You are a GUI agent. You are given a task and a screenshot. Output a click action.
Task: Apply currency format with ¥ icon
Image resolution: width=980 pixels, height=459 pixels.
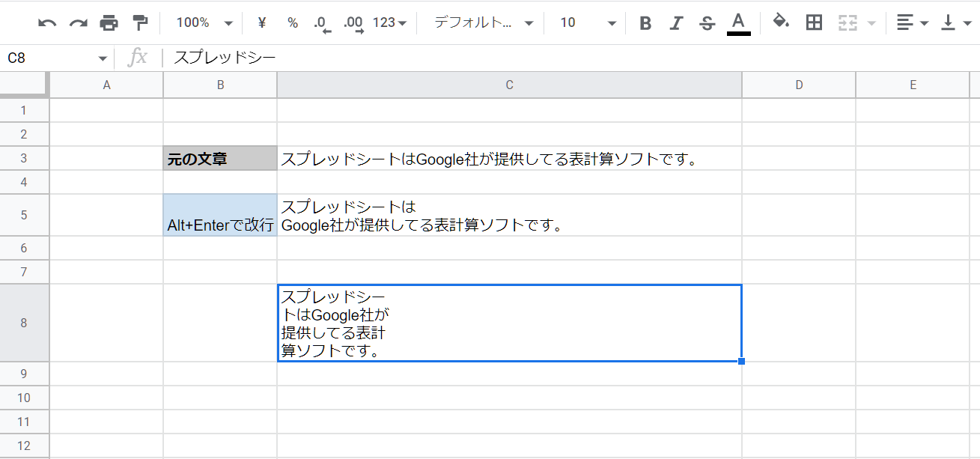[x=261, y=23]
